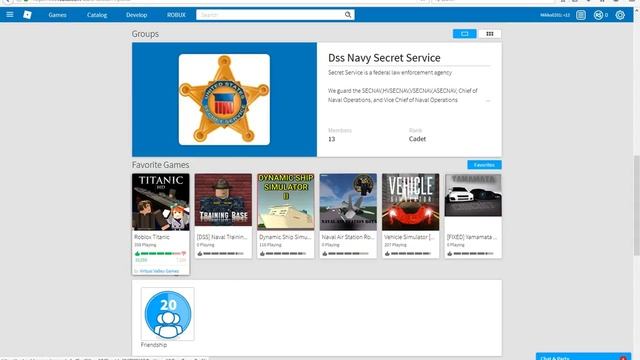Image resolution: width=640 pixels, height=360 pixels.
Task: Switch groups to slideshow view
Action: 464,34
